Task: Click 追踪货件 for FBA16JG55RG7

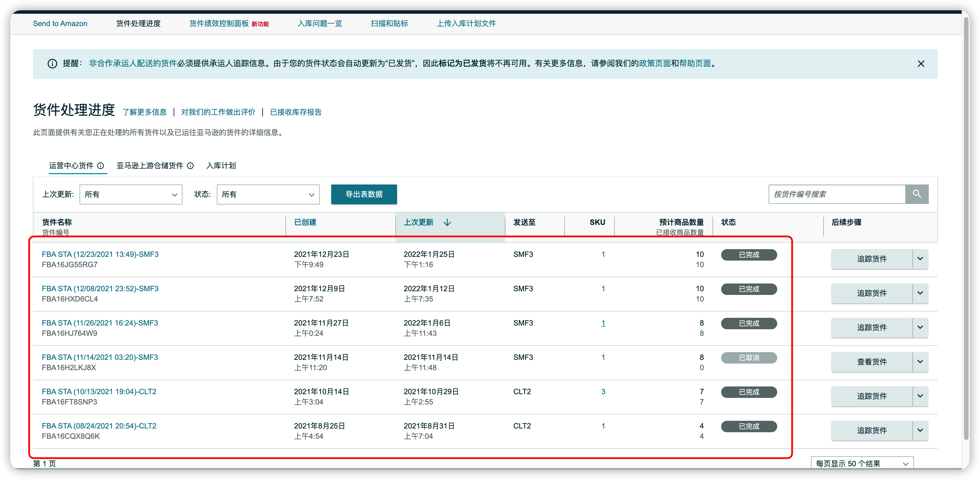Action: (x=872, y=259)
